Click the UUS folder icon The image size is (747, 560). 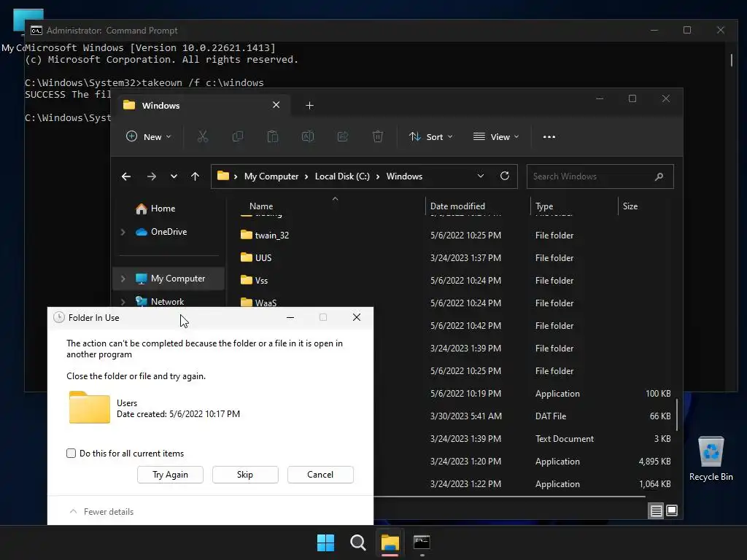247,257
